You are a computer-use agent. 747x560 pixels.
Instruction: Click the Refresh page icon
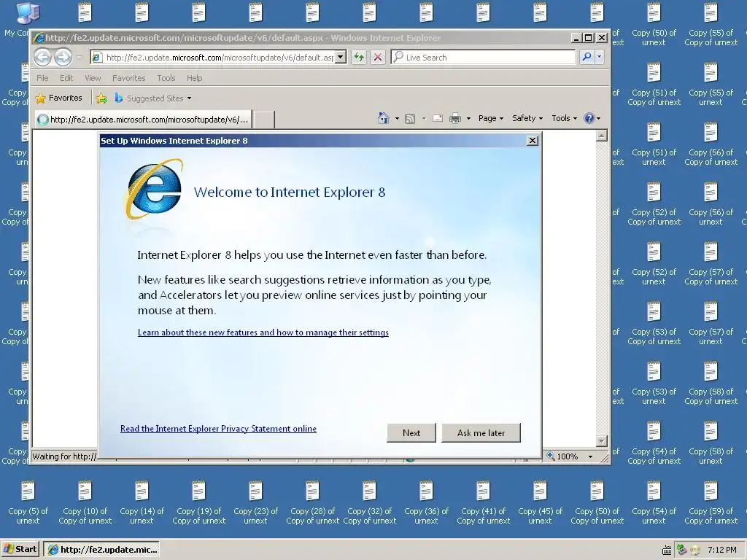(x=359, y=57)
